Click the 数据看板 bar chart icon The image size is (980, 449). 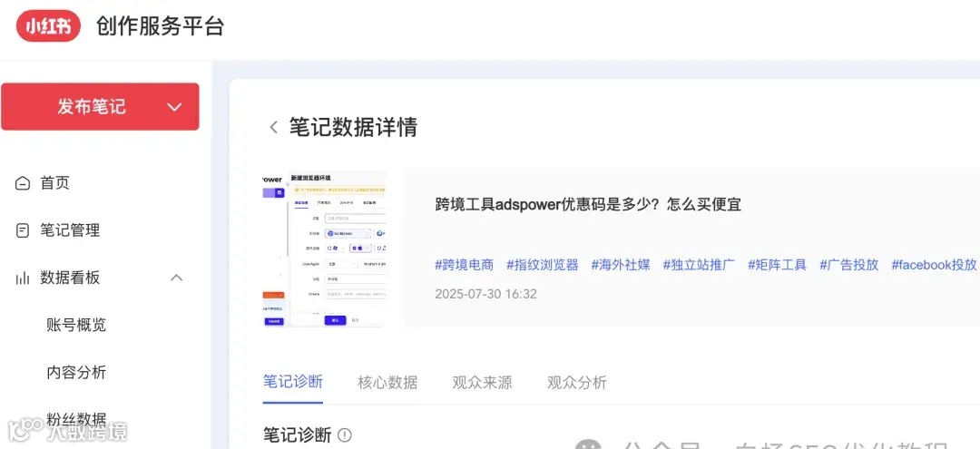pos(23,278)
